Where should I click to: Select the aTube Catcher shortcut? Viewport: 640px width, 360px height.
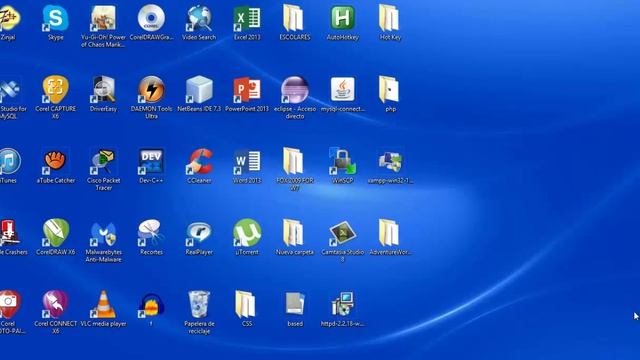[56, 162]
